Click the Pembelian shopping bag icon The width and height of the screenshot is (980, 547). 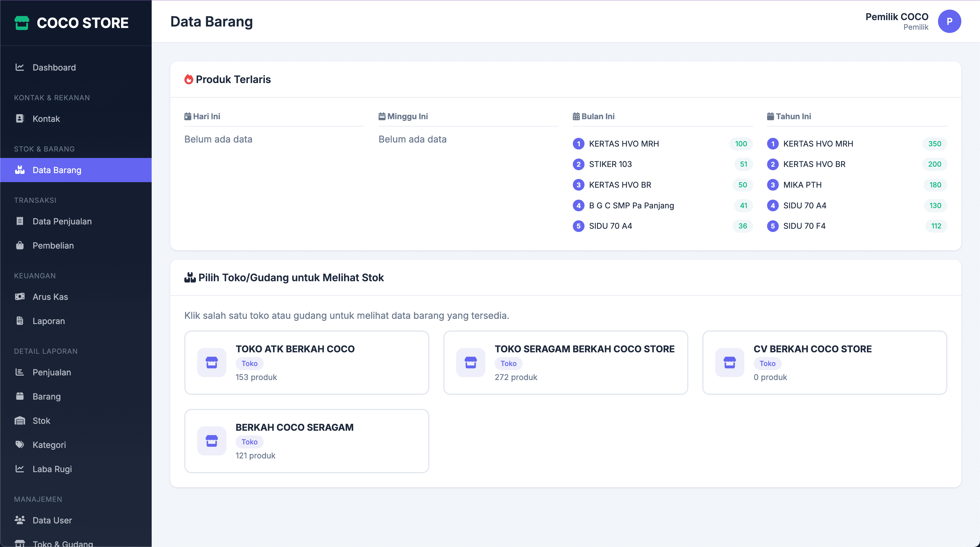20,246
